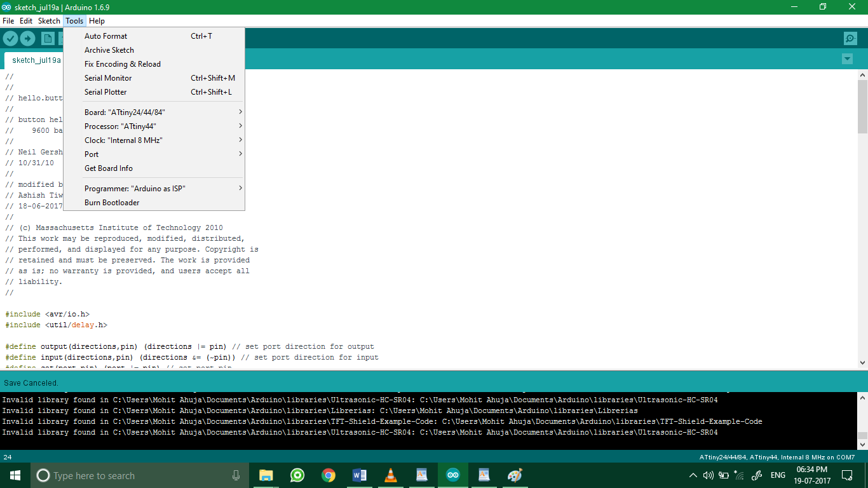Viewport: 868px width, 488px height.
Task: Open the Action Center notifications icon
Action: click(x=847, y=475)
